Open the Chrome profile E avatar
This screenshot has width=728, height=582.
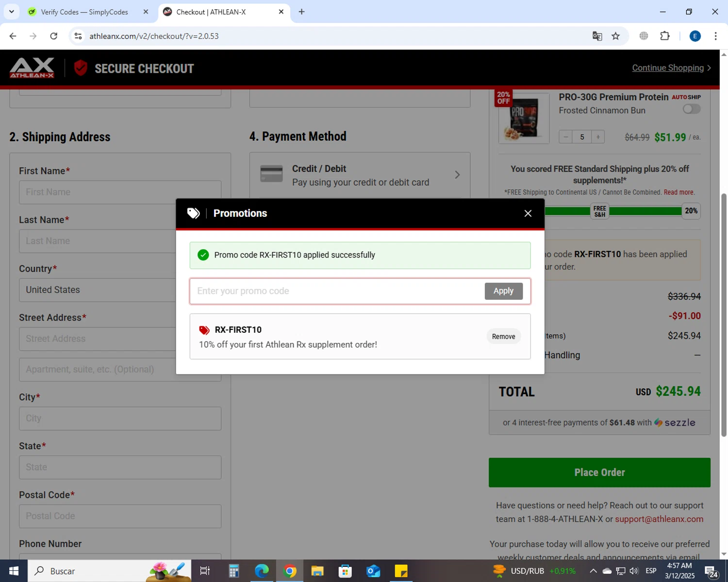point(695,36)
